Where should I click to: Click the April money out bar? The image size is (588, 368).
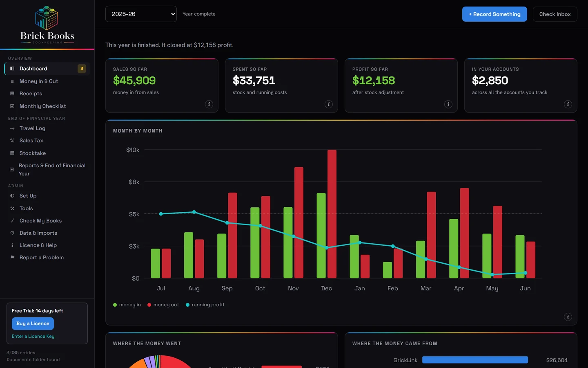(464, 233)
